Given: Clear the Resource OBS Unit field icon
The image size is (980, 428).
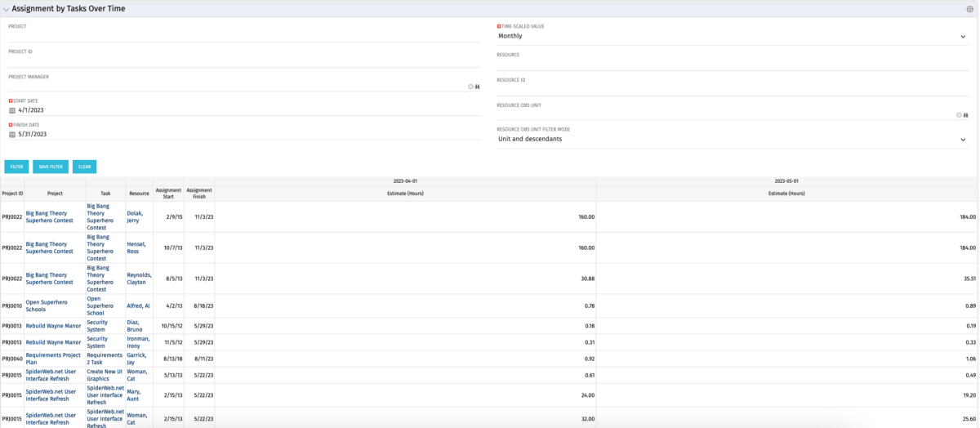Looking at the screenshot, I should 959,115.
